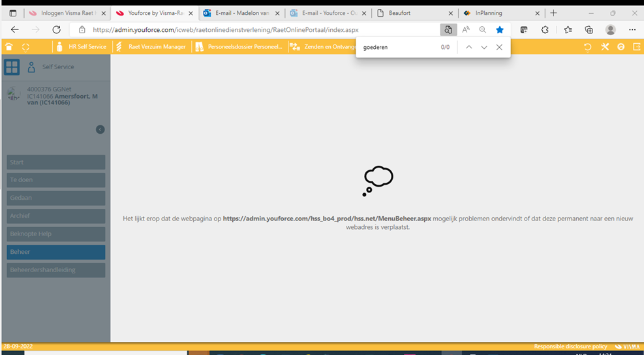This screenshot has height=355, width=644.
Task: Go back with the browser back arrow
Action: coord(15,29)
